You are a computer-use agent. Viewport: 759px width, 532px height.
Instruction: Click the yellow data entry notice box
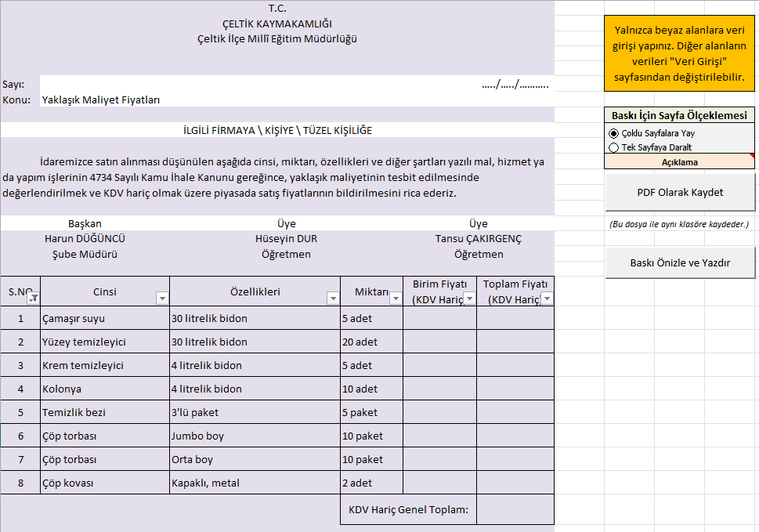[680, 53]
